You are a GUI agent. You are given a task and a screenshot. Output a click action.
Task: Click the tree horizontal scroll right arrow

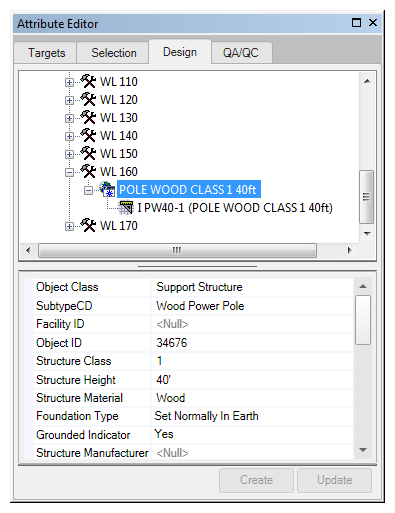pos(349,250)
